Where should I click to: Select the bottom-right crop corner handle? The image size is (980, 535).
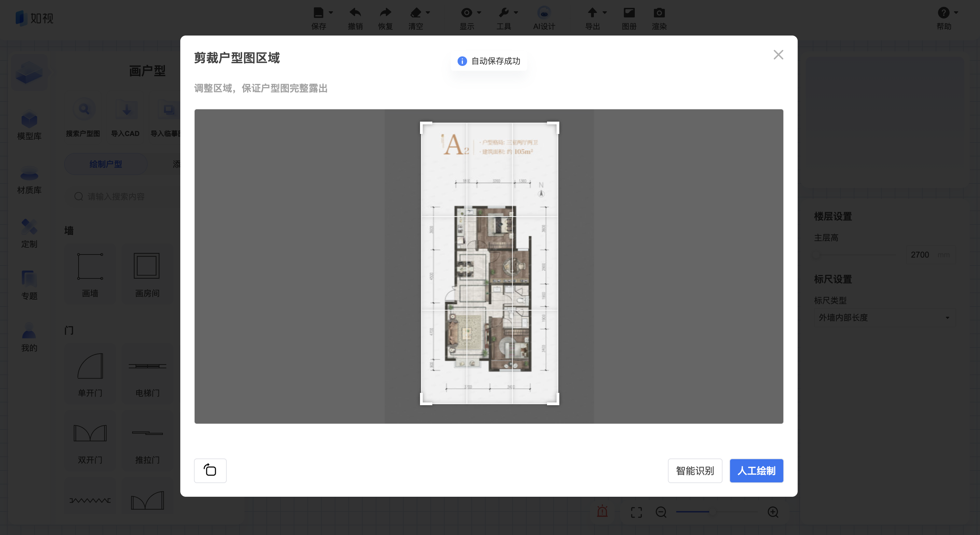(x=554, y=399)
